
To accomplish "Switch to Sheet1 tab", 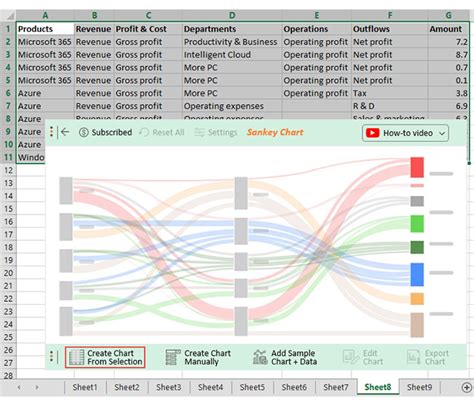I will (85, 387).
